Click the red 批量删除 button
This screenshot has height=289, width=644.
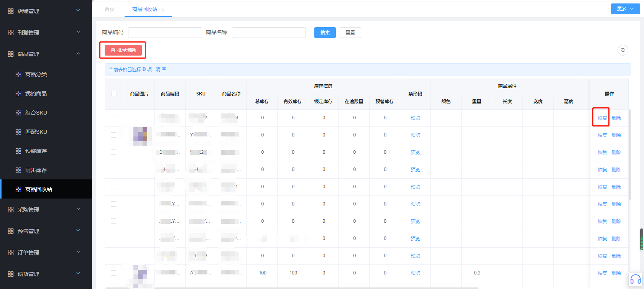tap(123, 50)
